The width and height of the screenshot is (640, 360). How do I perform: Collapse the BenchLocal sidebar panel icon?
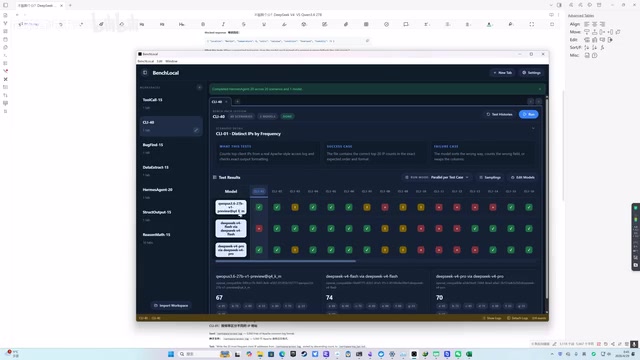(x=145, y=73)
